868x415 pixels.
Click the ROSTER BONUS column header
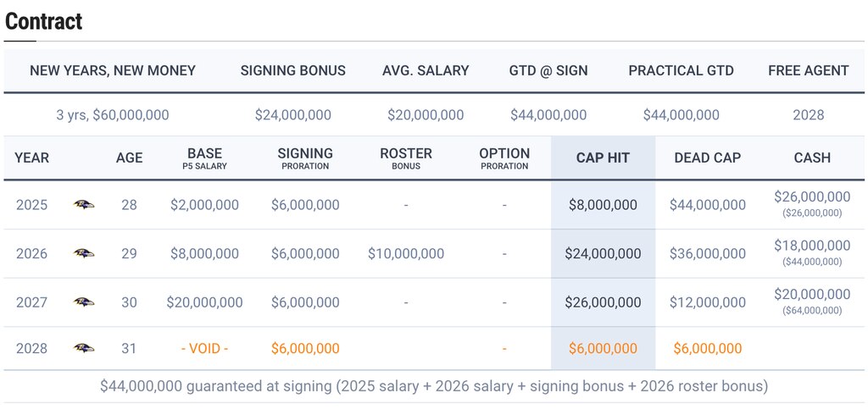tap(406, 158)
